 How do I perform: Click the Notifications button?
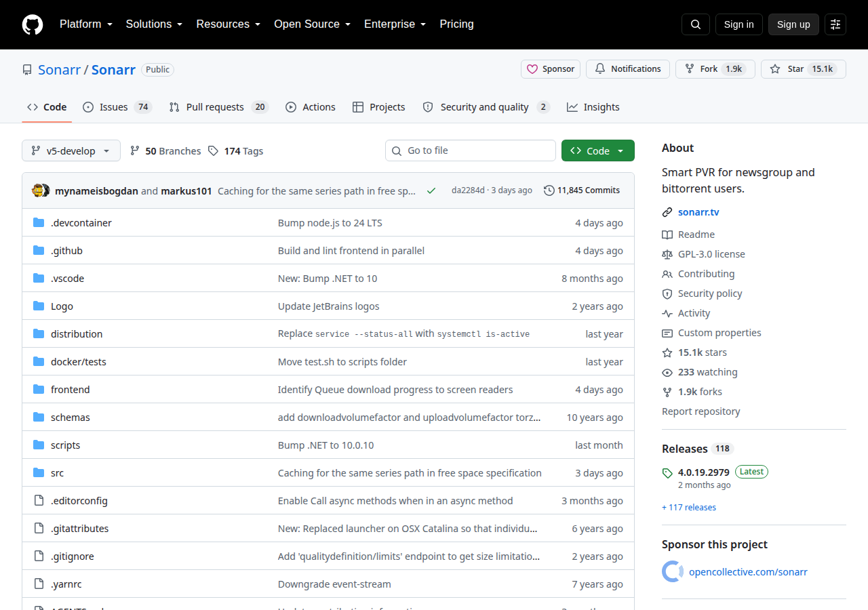coord(628,69)
